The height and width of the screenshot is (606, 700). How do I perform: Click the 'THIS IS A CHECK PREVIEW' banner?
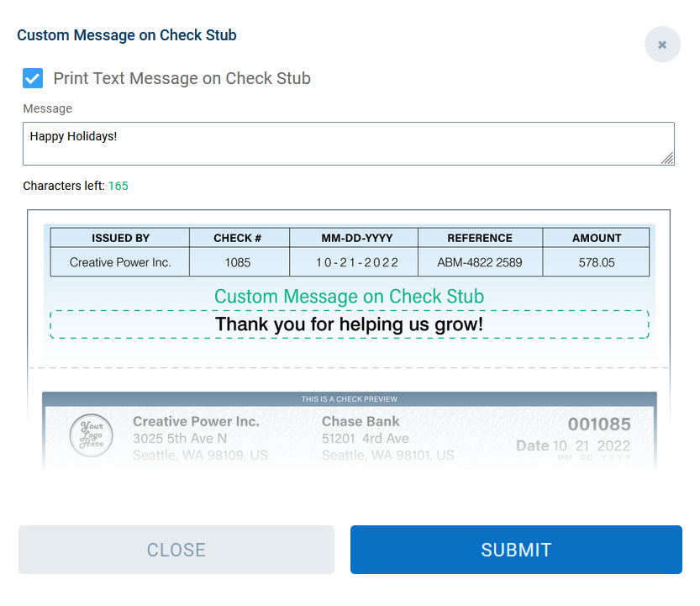pos(349,398)
